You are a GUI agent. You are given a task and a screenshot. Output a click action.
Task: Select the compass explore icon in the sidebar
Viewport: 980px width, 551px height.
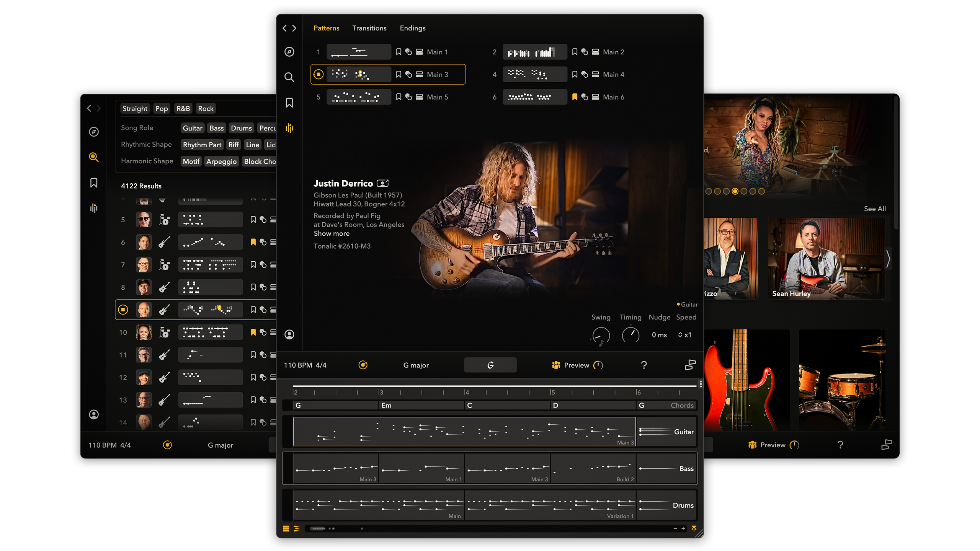coord(289,52)
